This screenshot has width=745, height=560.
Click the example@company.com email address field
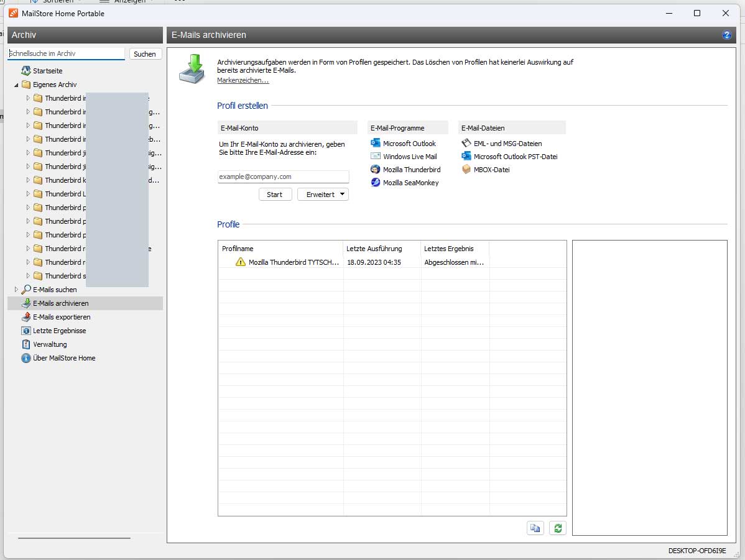(x=283, y=177)
